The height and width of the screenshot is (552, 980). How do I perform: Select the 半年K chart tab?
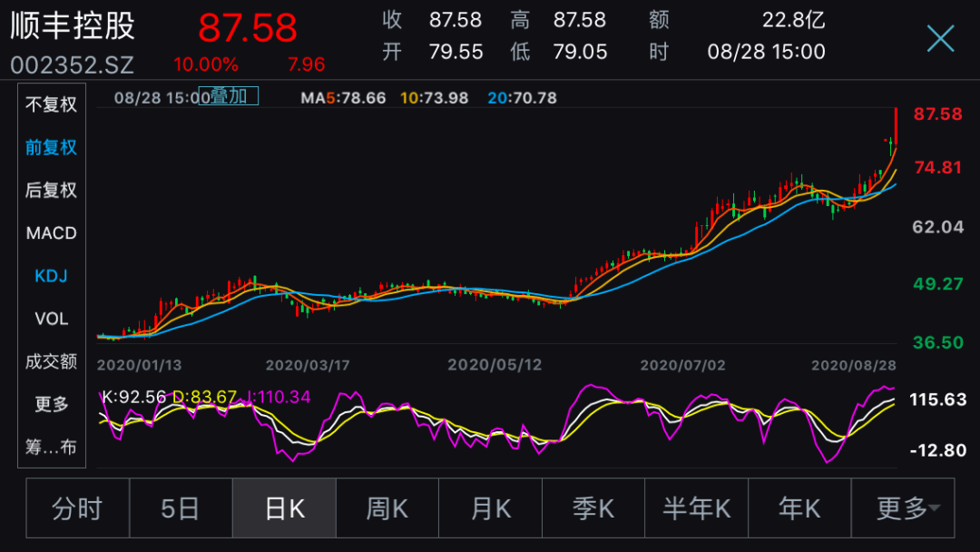(697, 508)
